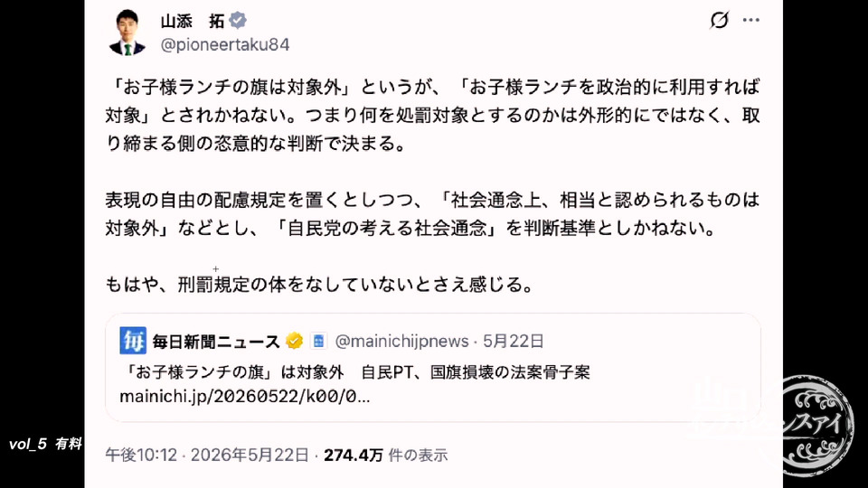Open the quoted post headline 「お子様ランチの旗」は対象外
This screenshot has height=488, width=868.
point(233,371)
